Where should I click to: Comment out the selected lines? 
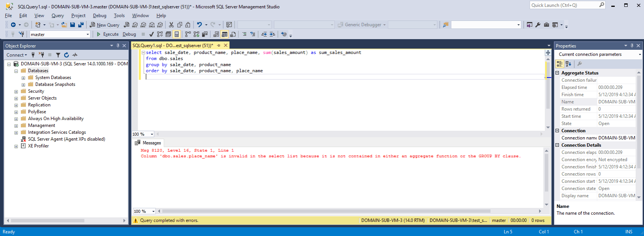pyautogui.click(x=244, y=34)
